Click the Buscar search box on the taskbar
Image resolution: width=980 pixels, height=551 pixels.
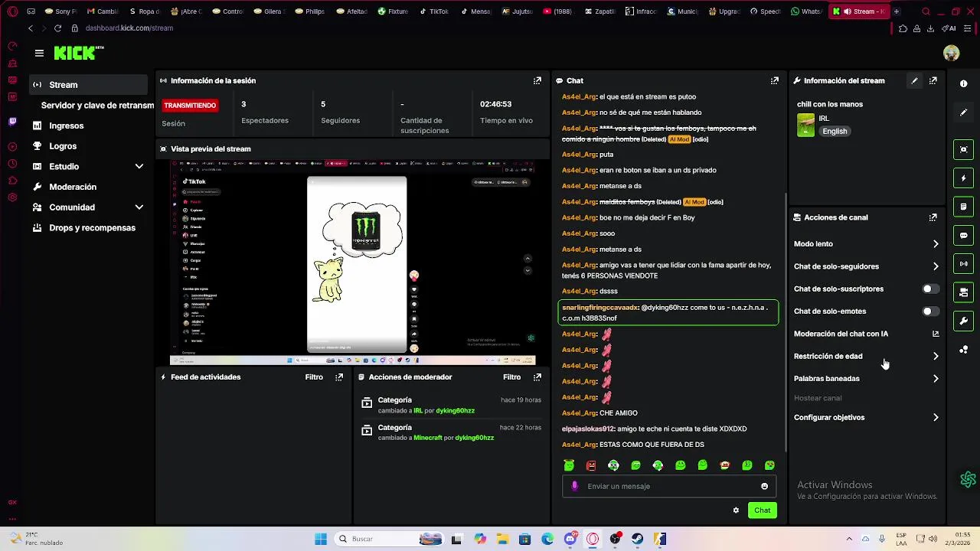388,539
